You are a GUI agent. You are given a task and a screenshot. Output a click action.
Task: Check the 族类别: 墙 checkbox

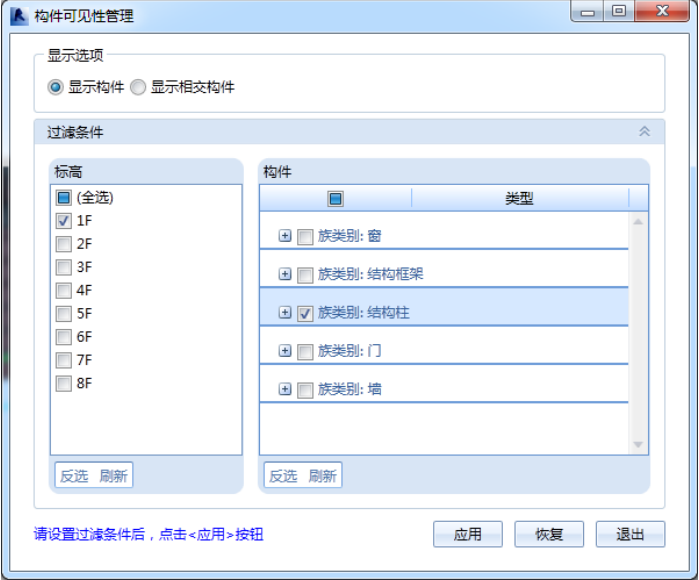(305, 390)
